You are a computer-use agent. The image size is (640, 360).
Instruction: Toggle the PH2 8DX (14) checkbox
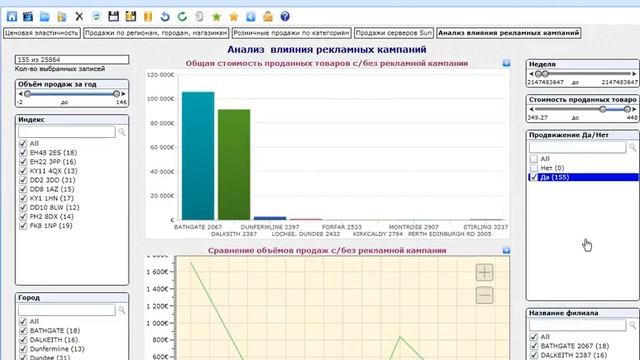tap(23, 217)
